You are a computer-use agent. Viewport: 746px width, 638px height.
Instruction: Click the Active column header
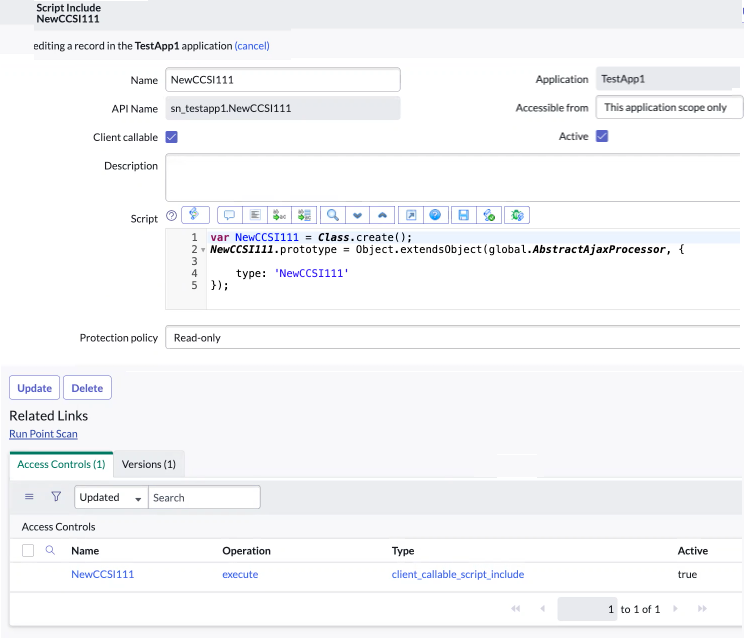[x=693, y=550]
